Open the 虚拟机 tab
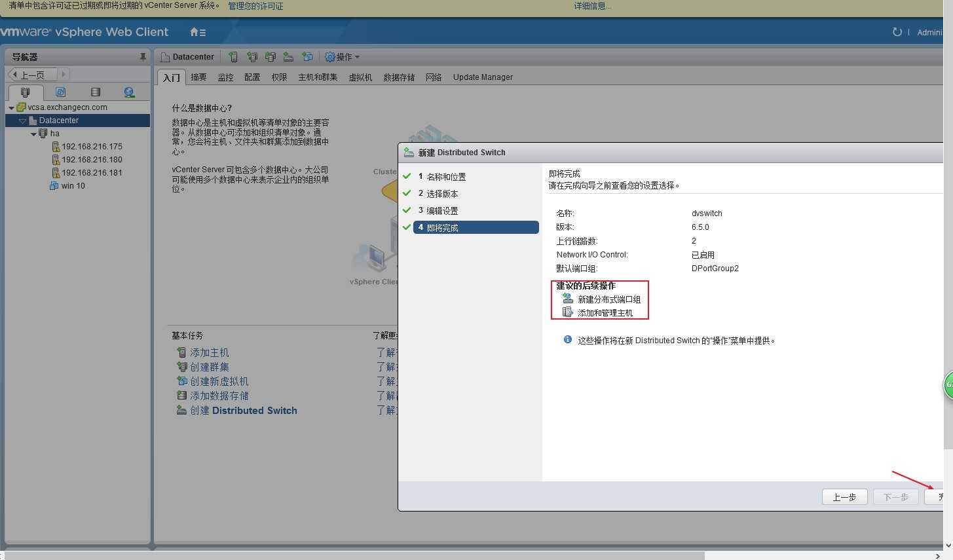This screenshot has width=953, height=560. pos(360,77)
